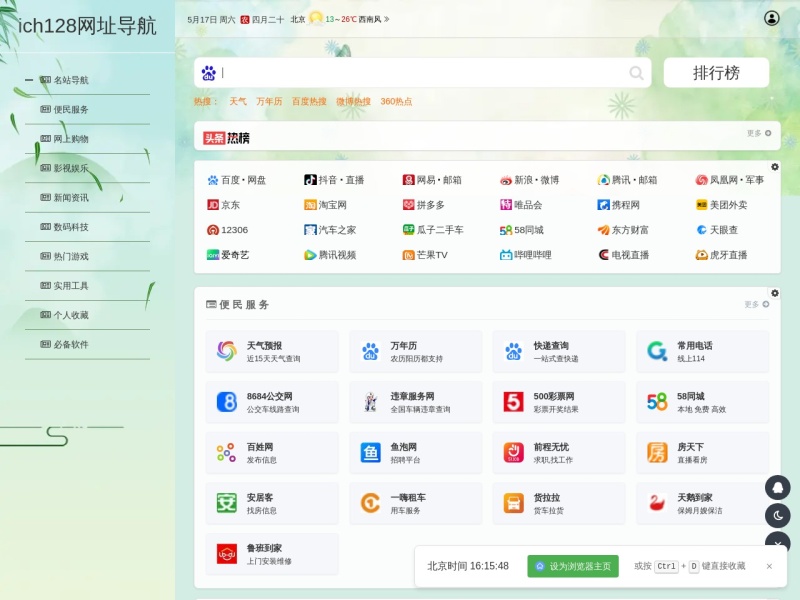The width and height of the screenshot is (800, 600).
Task: Open 天气预报 service card
Action: click(x=272, y=352)
